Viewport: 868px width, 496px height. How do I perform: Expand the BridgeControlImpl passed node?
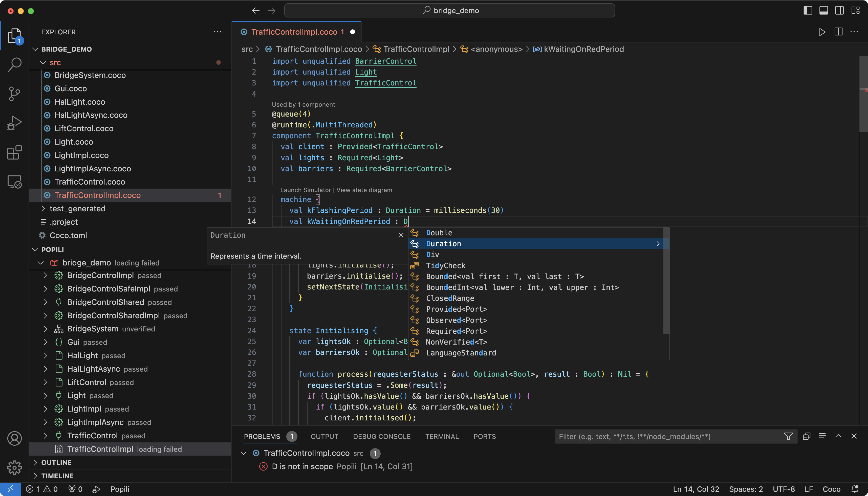(45, 275)
